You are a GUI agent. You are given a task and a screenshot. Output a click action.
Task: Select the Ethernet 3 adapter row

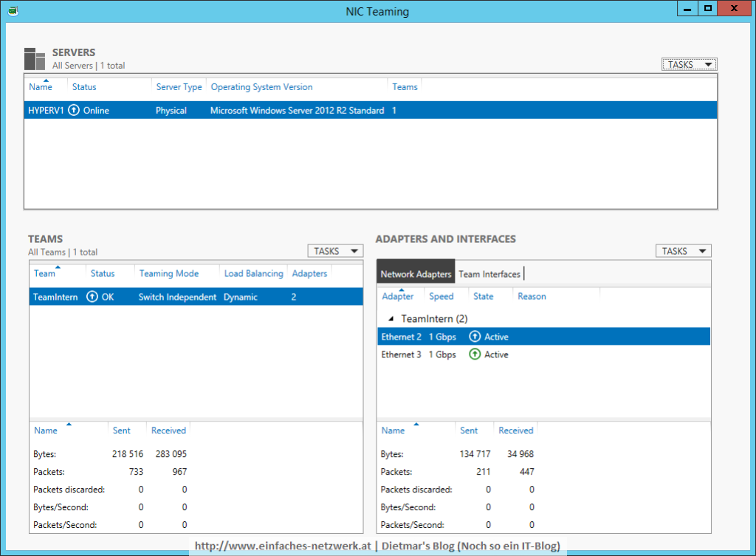pyautogui.click(x=543, y=354)
